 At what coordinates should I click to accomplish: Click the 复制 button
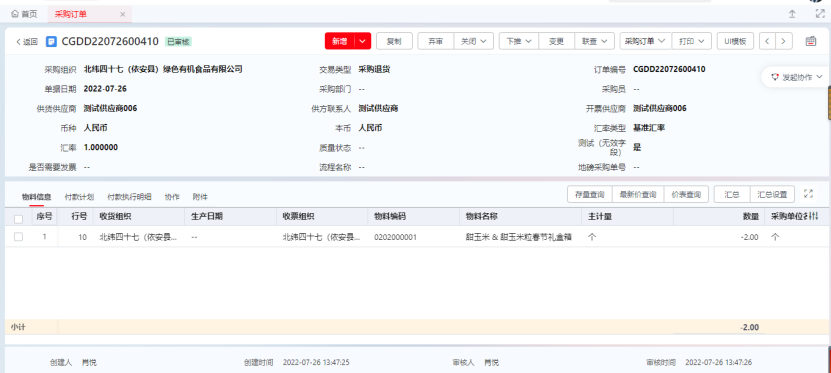(394, 41)
